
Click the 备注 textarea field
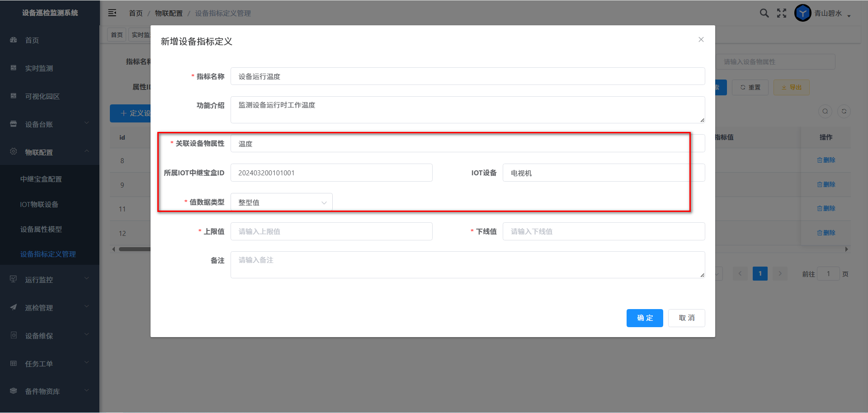[x=467, y=265]
